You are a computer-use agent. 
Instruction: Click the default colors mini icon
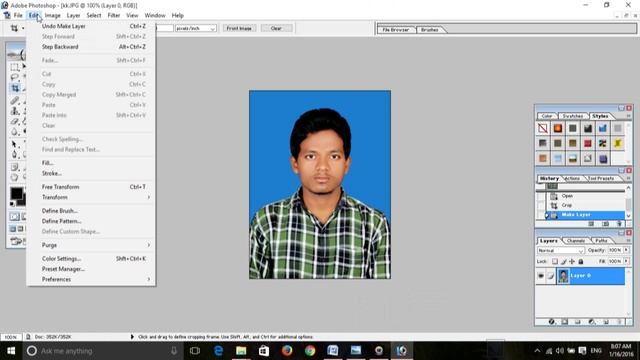click(12, 204)
